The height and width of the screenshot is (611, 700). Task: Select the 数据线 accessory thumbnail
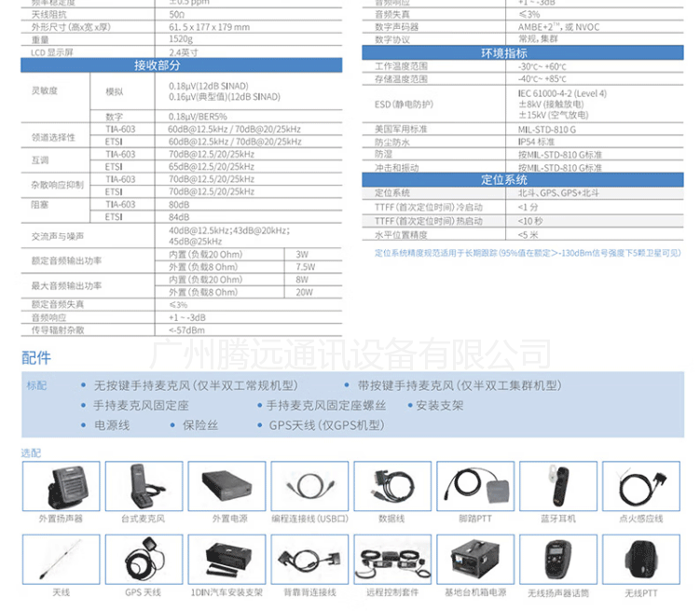pos(392,486)
